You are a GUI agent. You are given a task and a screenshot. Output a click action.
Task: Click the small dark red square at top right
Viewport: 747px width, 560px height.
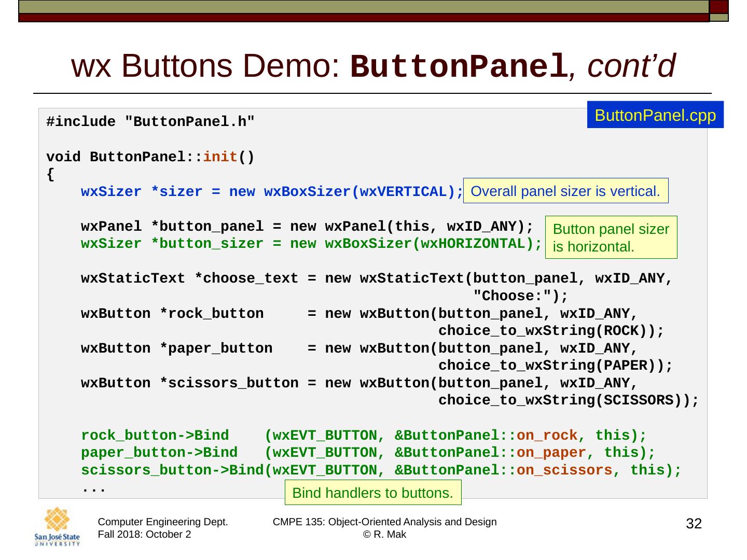[718, 7]
